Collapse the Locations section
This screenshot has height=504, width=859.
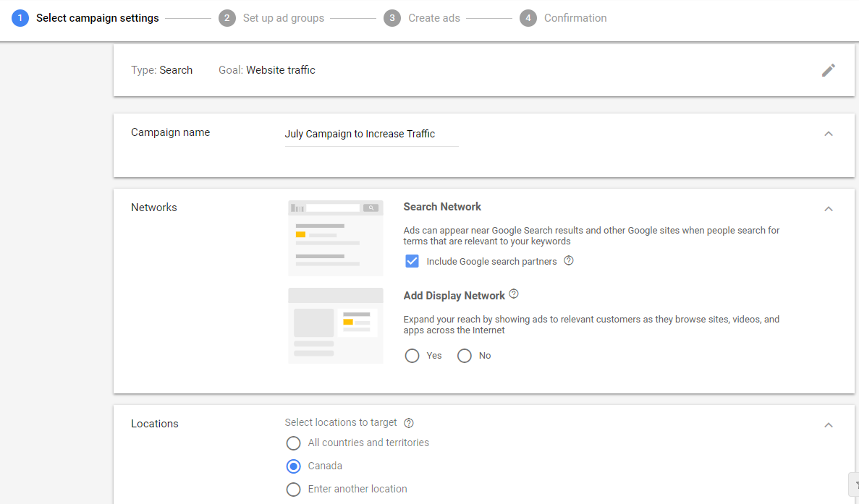[x=829, y=424]
